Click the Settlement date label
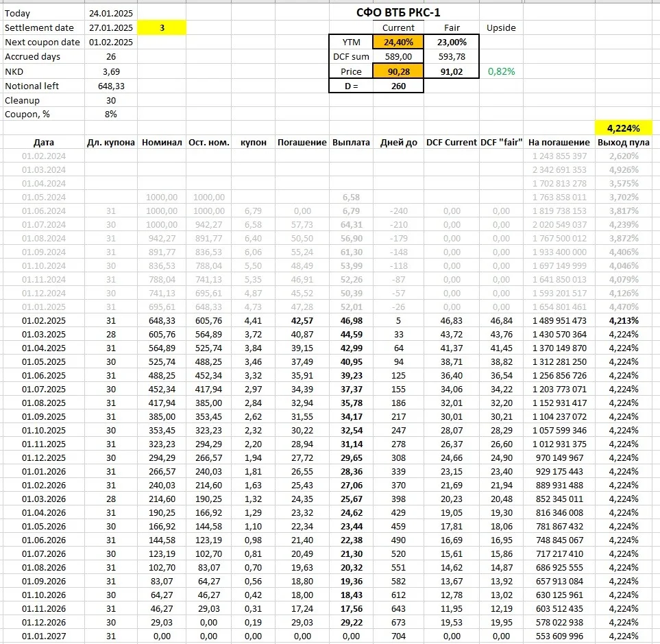Viewport: 660px width, 644px height. click(x=39, y=28)
